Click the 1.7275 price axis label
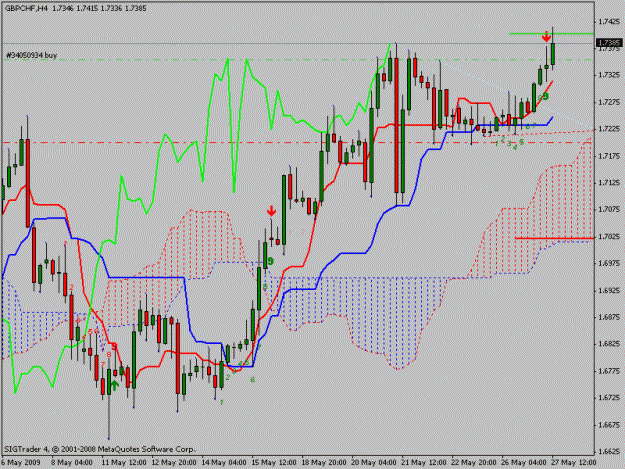 (609, 102)
